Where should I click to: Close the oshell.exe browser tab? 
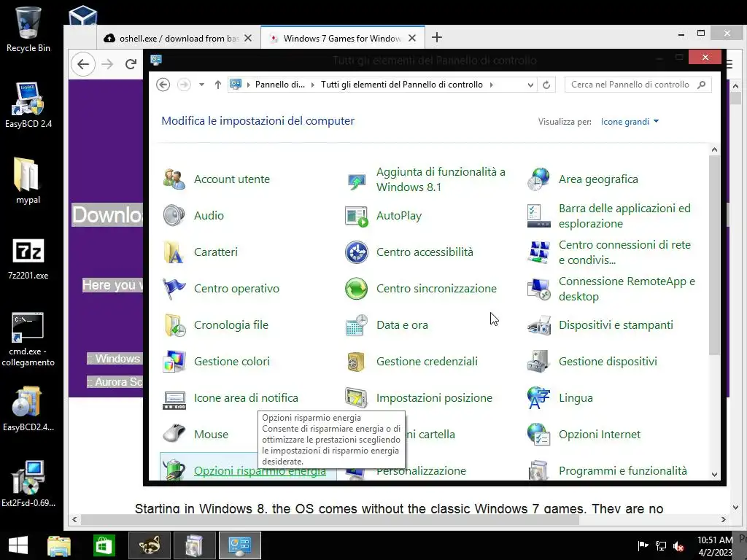(x=248, y=38)
